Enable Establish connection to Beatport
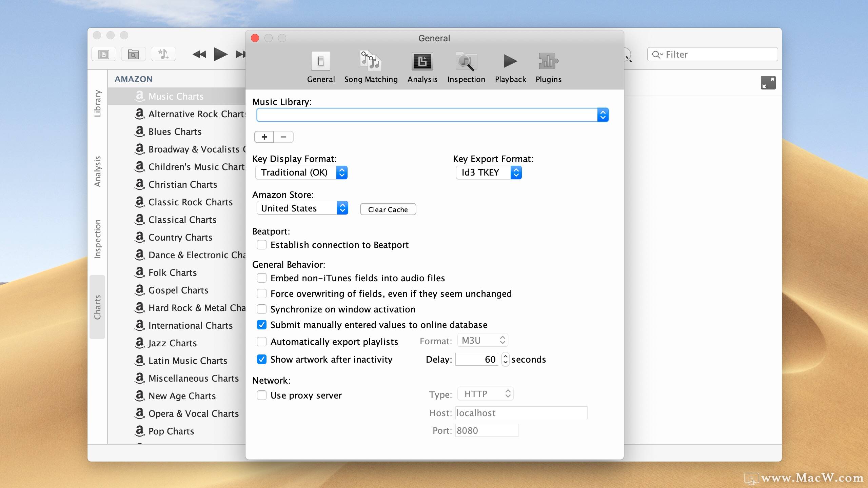 [261, 245]
